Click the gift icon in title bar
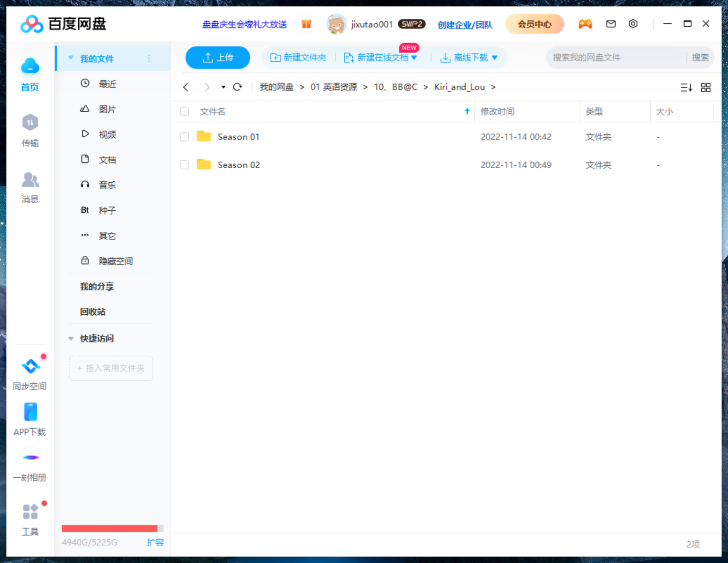Screen dimensions: 728x563 [x=306, y=24]
